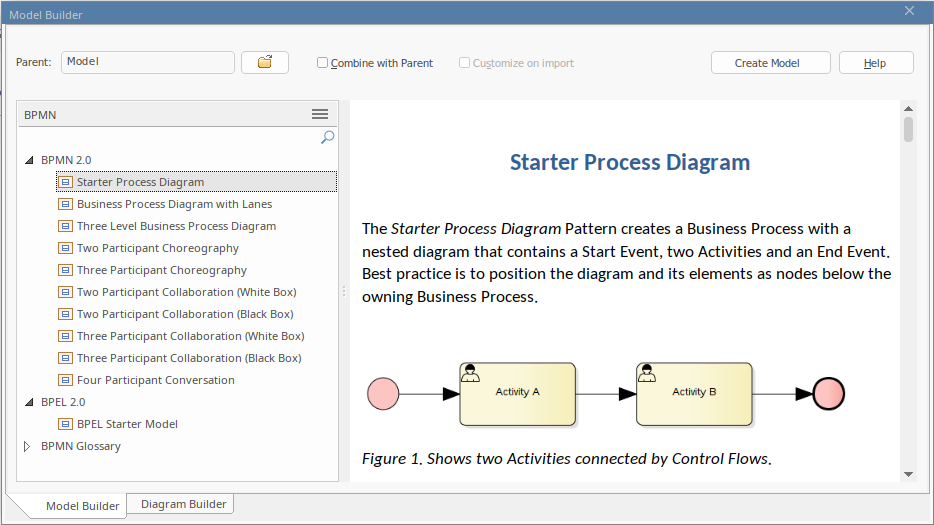Open Help for the Model Builder
Image resolution: width=934 pixels, height=525 pixels.
click(x=875, y=63)
